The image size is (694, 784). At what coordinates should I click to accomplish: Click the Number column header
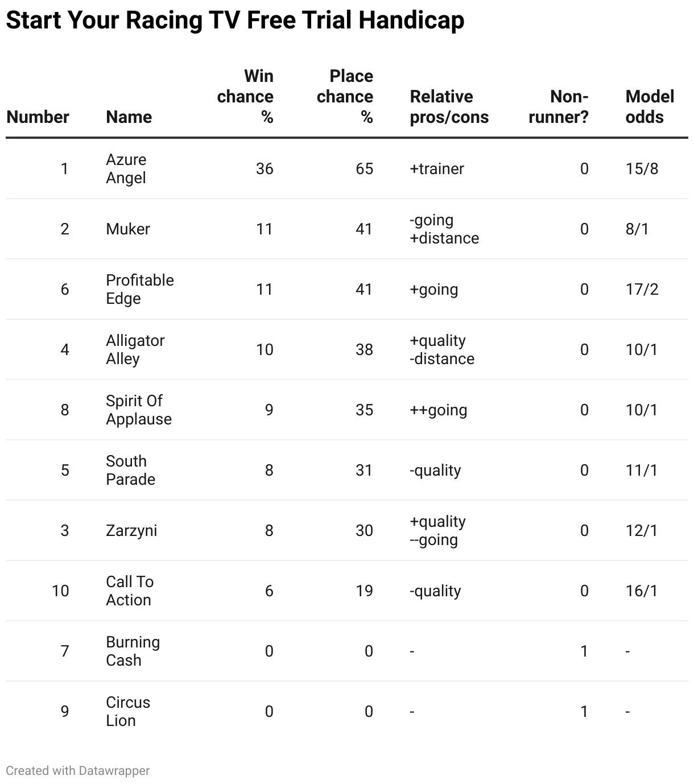click(x=38, y=117)
